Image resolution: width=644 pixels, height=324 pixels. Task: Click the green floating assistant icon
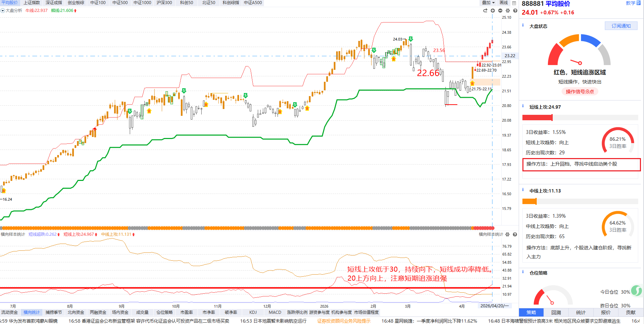636,291
